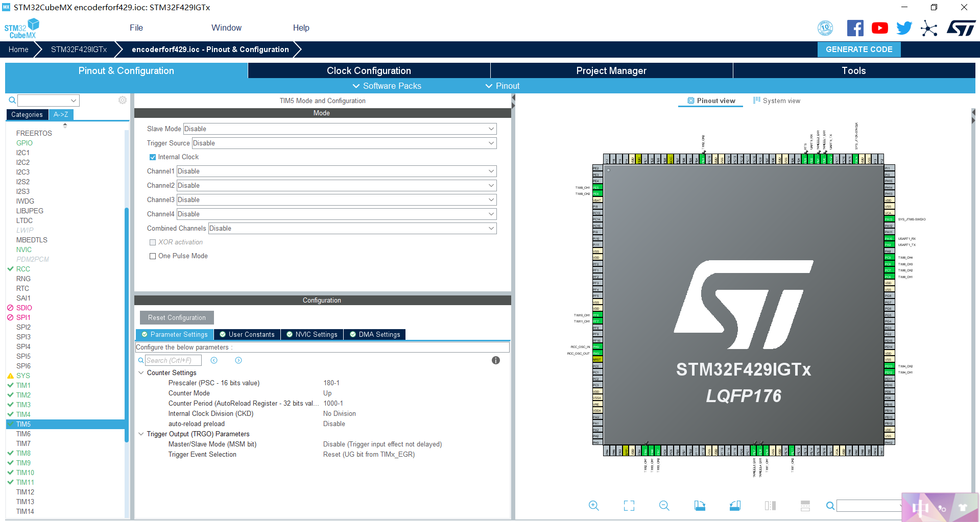This screenshot has width=980, height=522.
Task: Enable the One Pulse Mode checkbox
Action: tap(152, 256)
